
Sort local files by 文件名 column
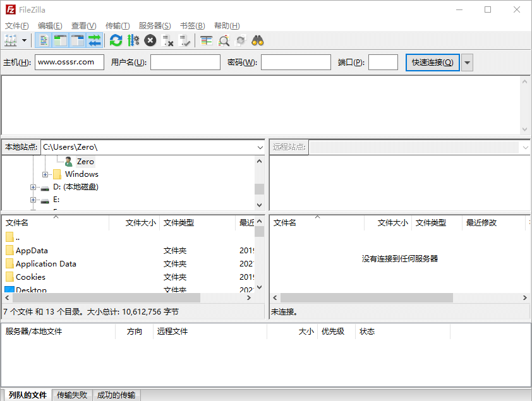pos(56,223)
